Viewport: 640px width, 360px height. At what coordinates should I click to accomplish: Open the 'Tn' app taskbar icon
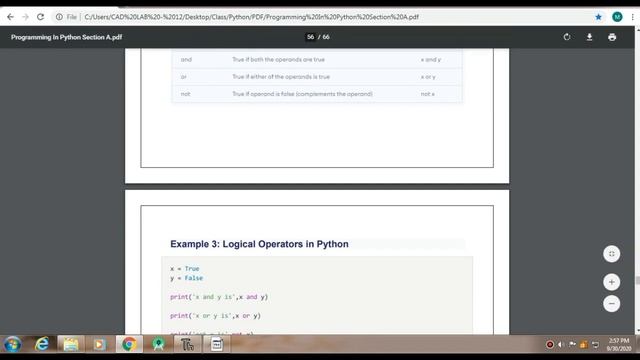pyautogui.click(x=187, y=344)
